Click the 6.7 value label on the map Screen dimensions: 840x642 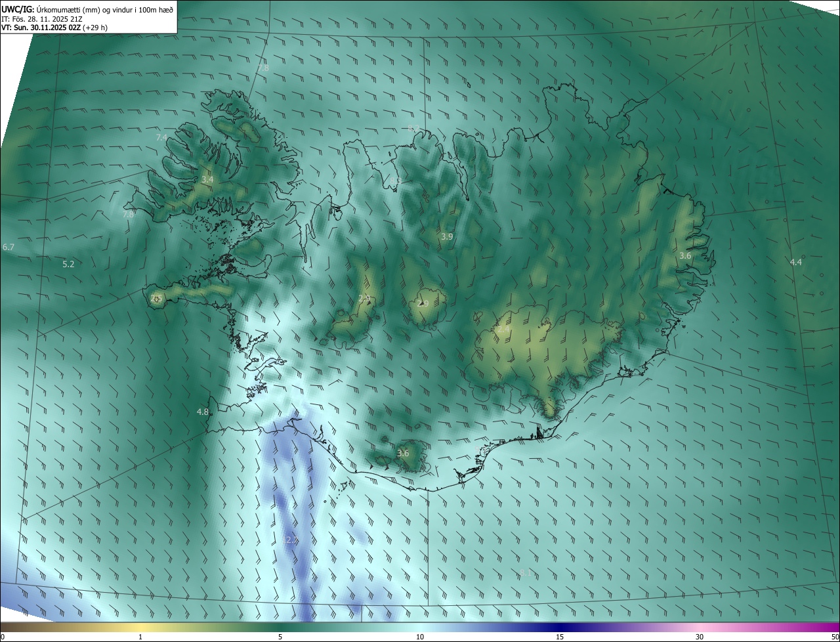9,247
